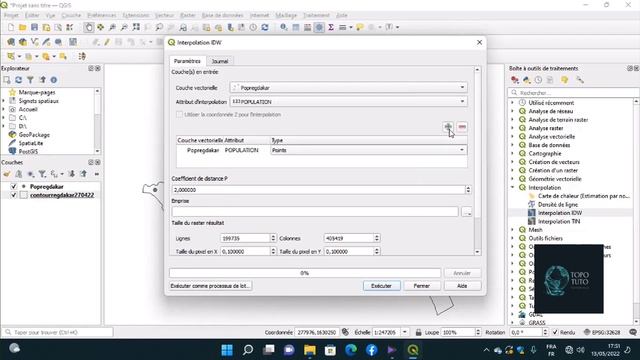Open the Couche vectorielle dropdown
Viewport: 640px width, 360px height.
pyautogui.click(x=349, y=88)
